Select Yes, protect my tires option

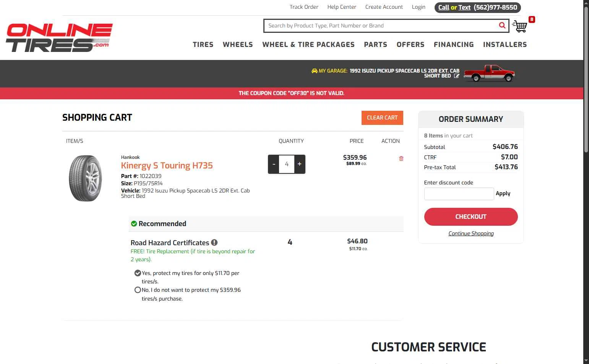pyautogui.click(x=138, y=273)
